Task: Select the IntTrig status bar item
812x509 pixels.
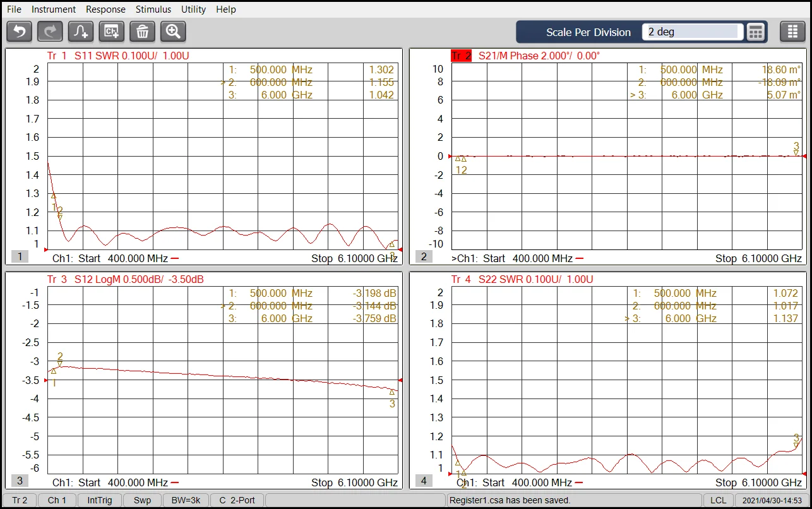Action: click(x=99, y=500)
